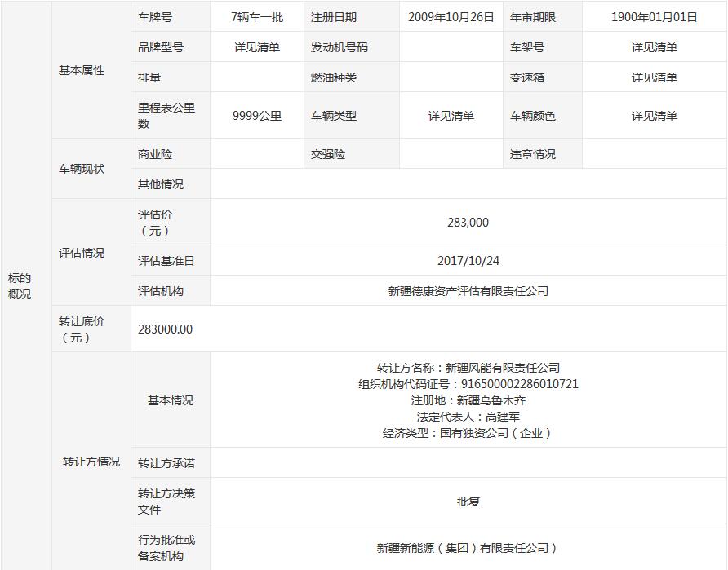Click 批复 in the decision document row
728x570 pixels.
[468, 502]
